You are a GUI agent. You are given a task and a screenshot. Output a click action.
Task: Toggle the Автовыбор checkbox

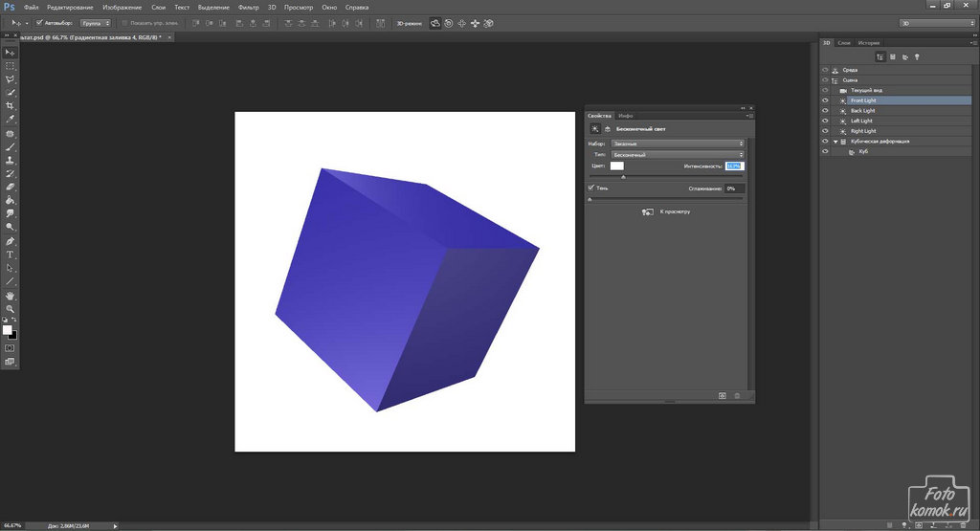tap(38, 22)
